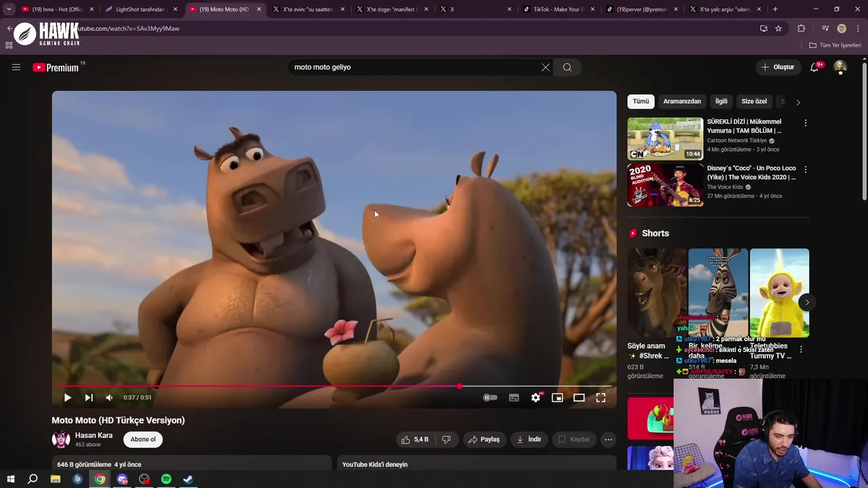Open YouTube guide hamburger menu

(x=16, y=67)
